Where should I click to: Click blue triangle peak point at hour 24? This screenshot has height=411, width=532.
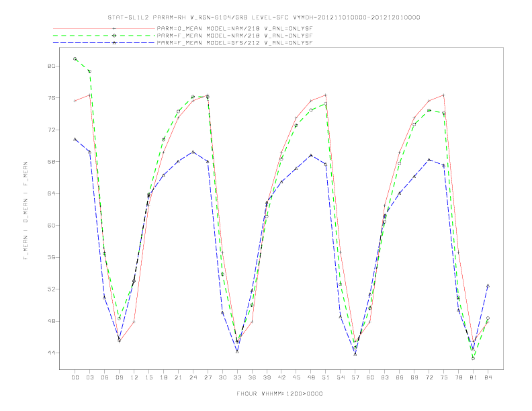193,152
